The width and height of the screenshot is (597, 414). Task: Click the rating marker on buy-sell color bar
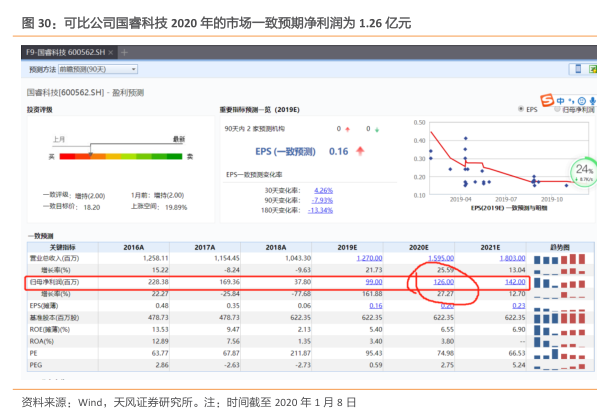91,154
